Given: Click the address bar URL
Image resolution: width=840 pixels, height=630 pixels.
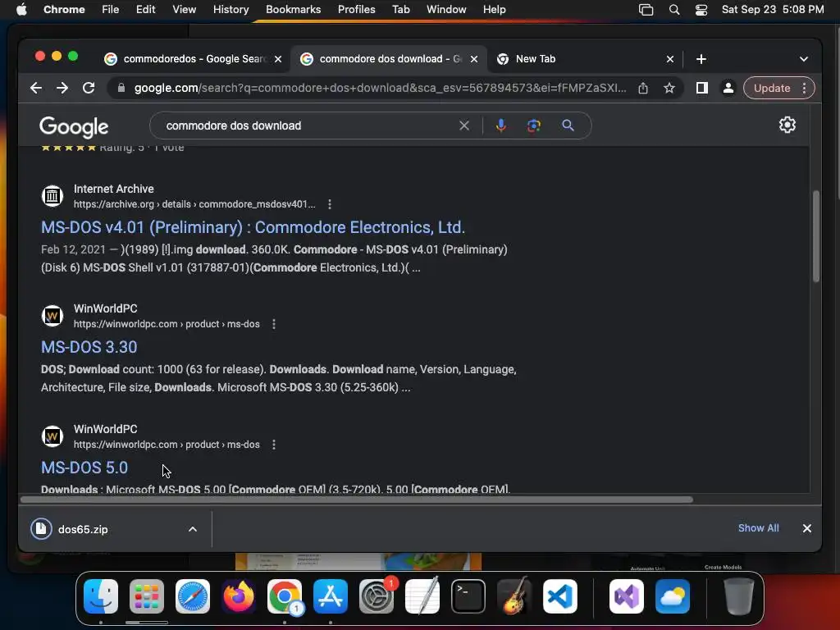Looking at the screenshot, I should tap(380, 88).
